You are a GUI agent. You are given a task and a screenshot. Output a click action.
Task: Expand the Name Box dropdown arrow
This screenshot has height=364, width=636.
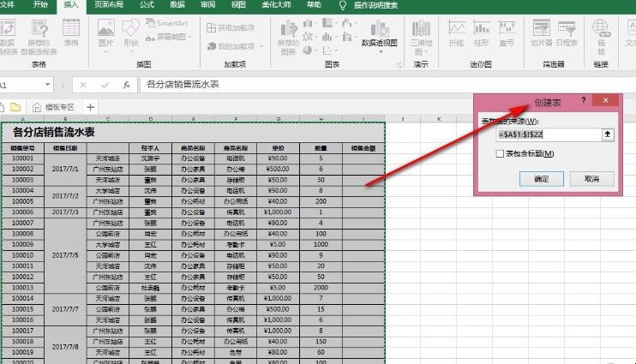tap(49, 85)
